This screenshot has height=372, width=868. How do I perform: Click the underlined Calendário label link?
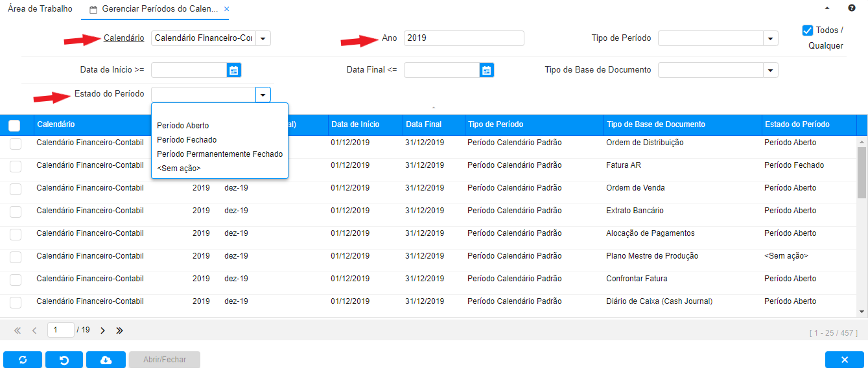pyautogui.click(x=124, y=38)
